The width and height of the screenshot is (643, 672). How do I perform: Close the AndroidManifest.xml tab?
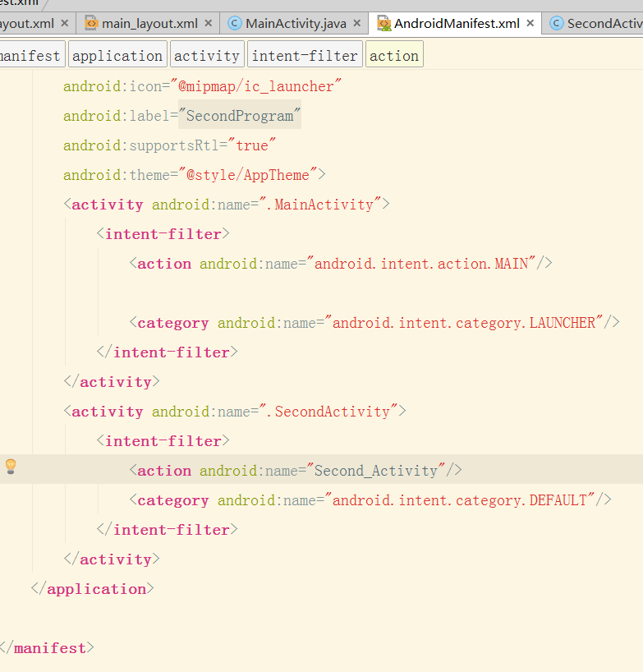click(x=530, y=24)
